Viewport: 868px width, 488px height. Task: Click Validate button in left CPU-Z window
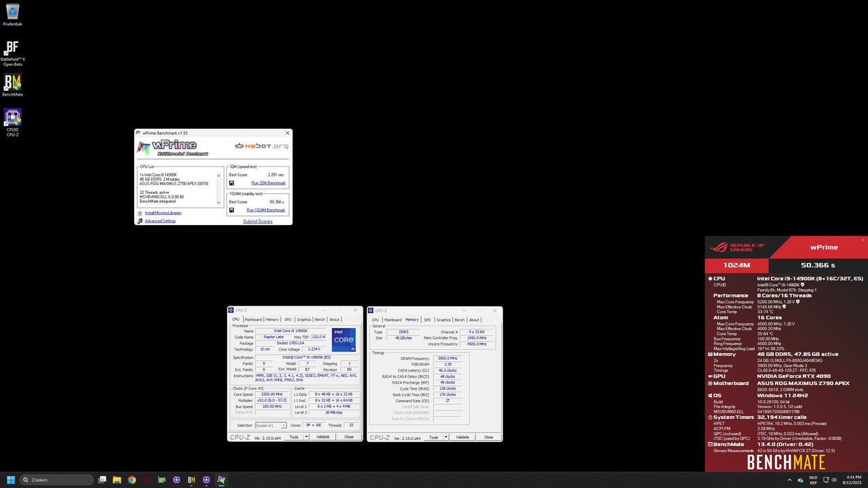[323, 437]
